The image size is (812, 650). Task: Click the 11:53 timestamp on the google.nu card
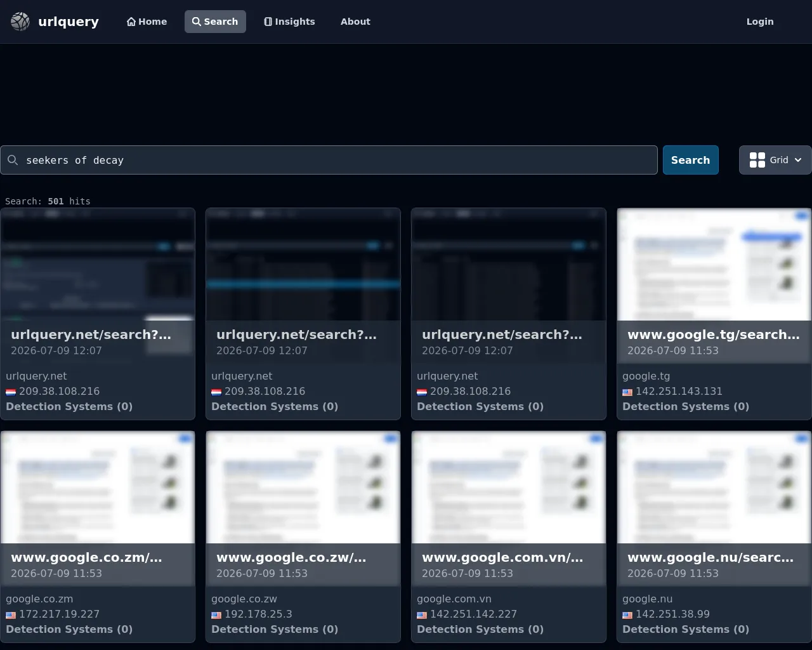click(x=673, y=573)
